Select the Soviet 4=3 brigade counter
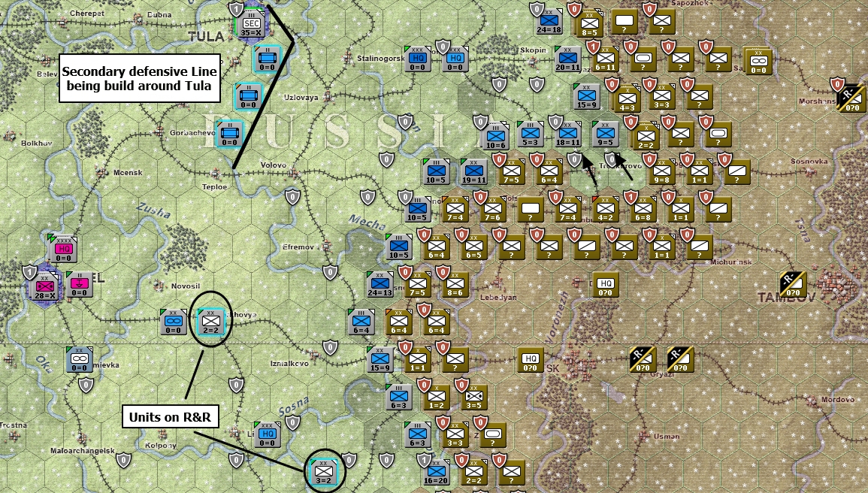The width and height of the screenshot is (868, 493). pos(628,100)
